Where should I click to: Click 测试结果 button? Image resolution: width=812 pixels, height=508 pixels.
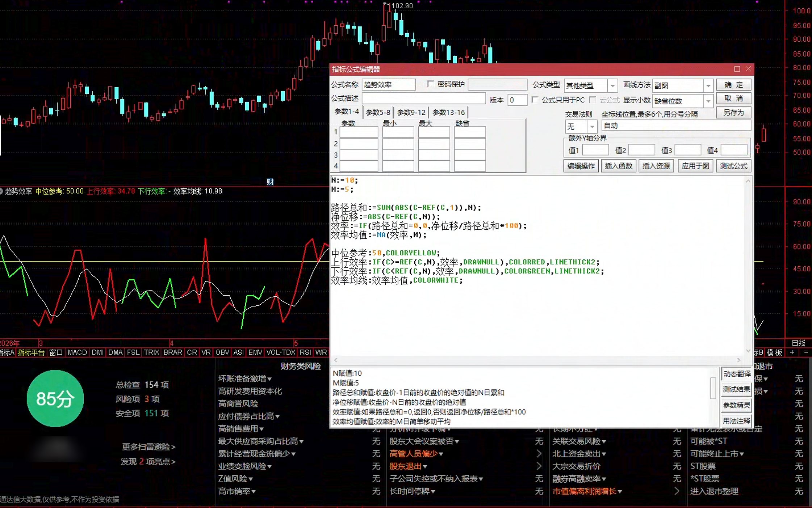coord(737,389)
